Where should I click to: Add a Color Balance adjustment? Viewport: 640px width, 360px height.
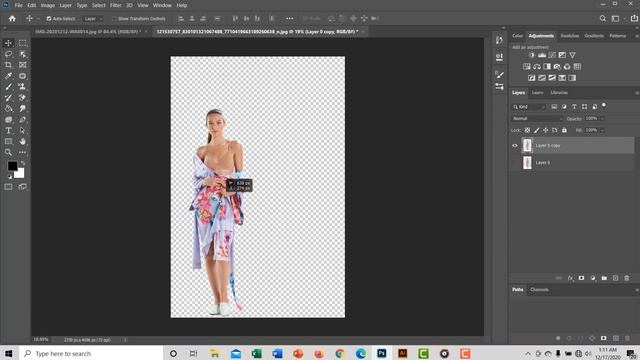click(x=537, y=67)
